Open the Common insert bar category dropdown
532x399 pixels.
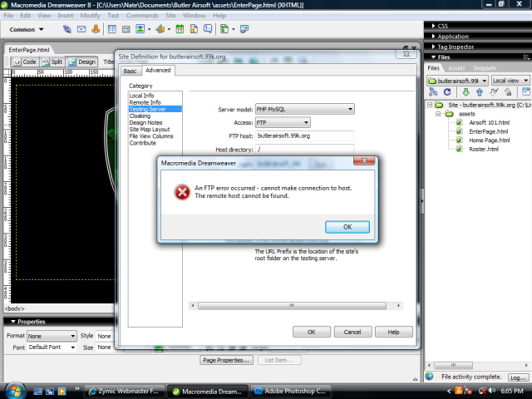[27, 30]
